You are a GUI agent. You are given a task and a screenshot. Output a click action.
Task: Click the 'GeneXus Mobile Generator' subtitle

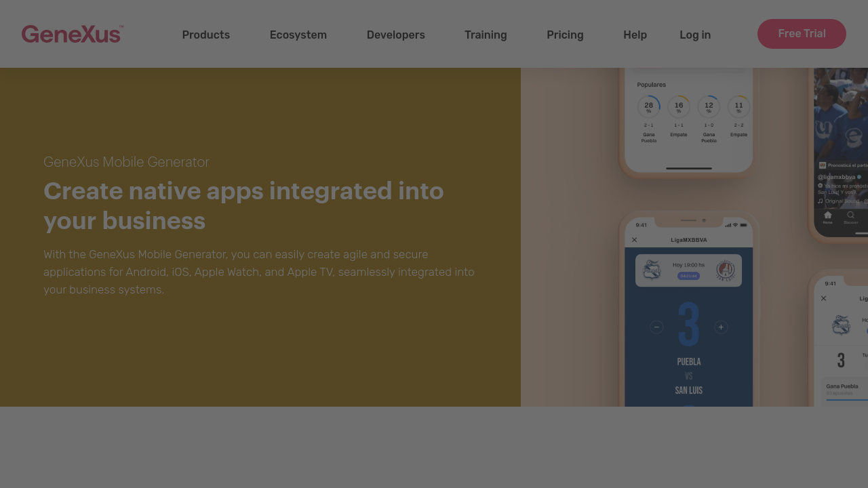click(126, 162)
